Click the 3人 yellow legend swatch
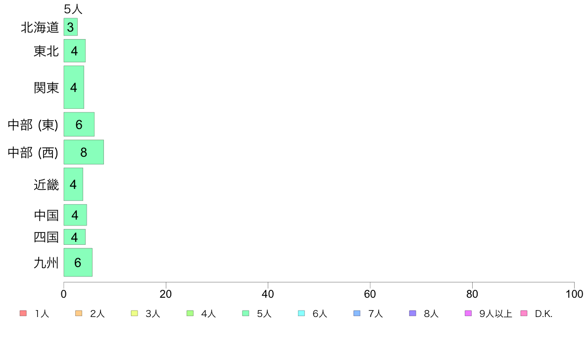This screenshot has height=364, width=588. click(134, 314)
